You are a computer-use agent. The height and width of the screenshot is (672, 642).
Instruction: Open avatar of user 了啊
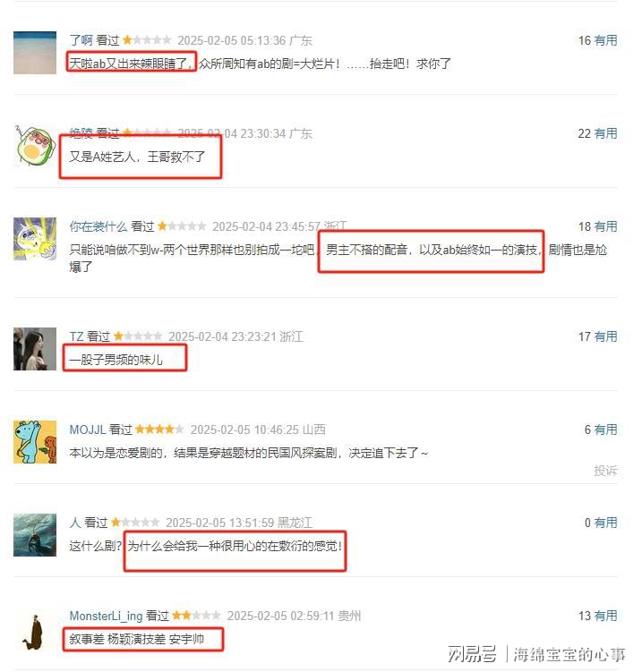tap(35, 53)
